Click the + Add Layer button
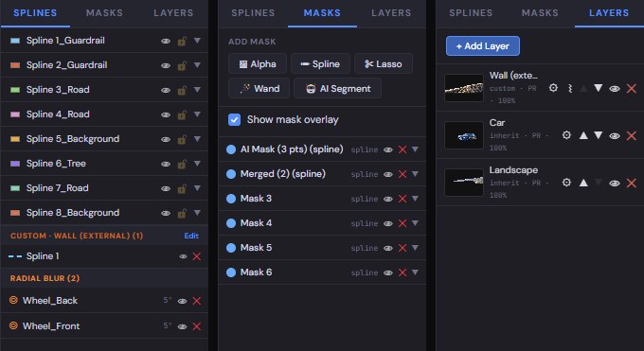 click(483, 46)
